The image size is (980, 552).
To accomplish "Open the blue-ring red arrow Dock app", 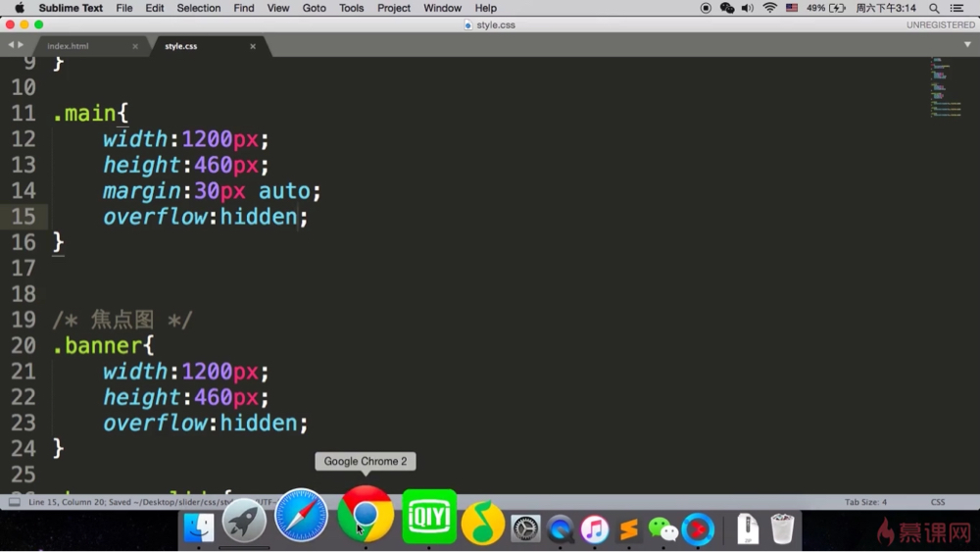I will click(698, 528).
